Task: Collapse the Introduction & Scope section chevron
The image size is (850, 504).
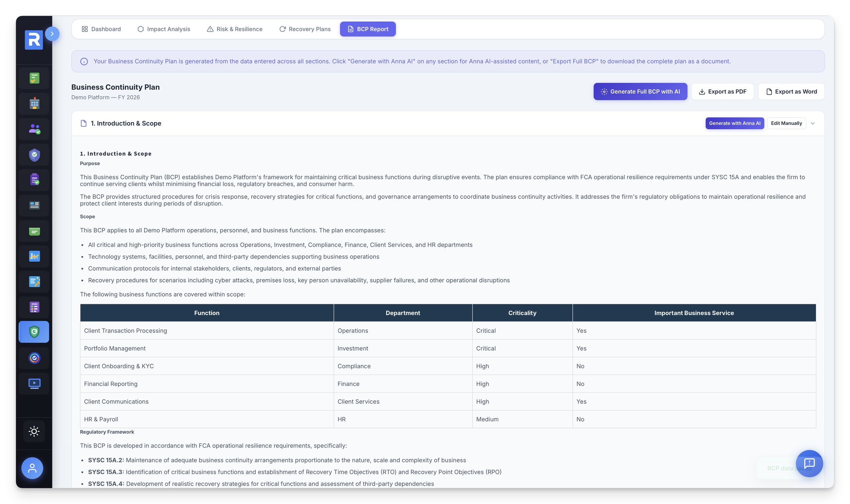Action: coord(813,123)
